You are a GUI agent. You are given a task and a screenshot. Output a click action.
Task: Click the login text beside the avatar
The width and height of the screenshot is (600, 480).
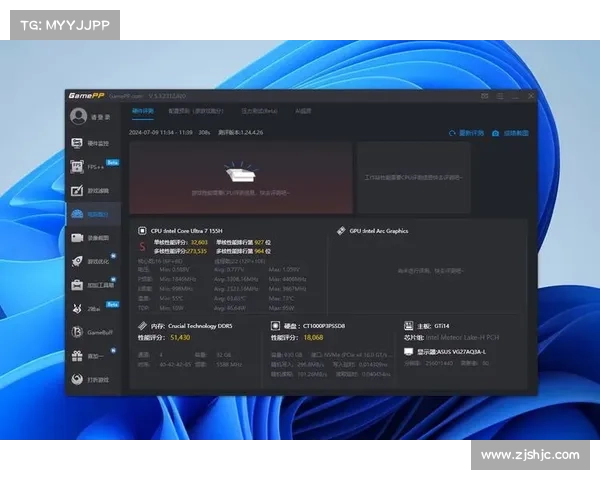(x=100, y=117)
